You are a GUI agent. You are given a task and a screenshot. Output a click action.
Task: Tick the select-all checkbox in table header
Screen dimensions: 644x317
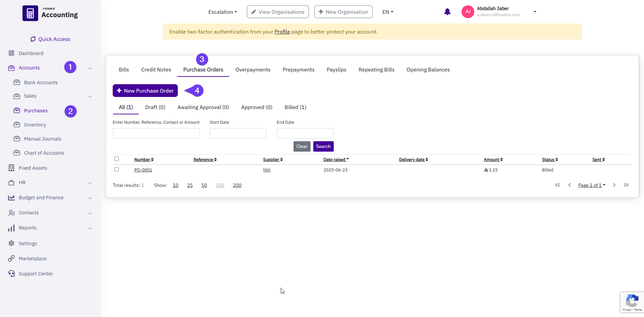click(x=117, y=159)
